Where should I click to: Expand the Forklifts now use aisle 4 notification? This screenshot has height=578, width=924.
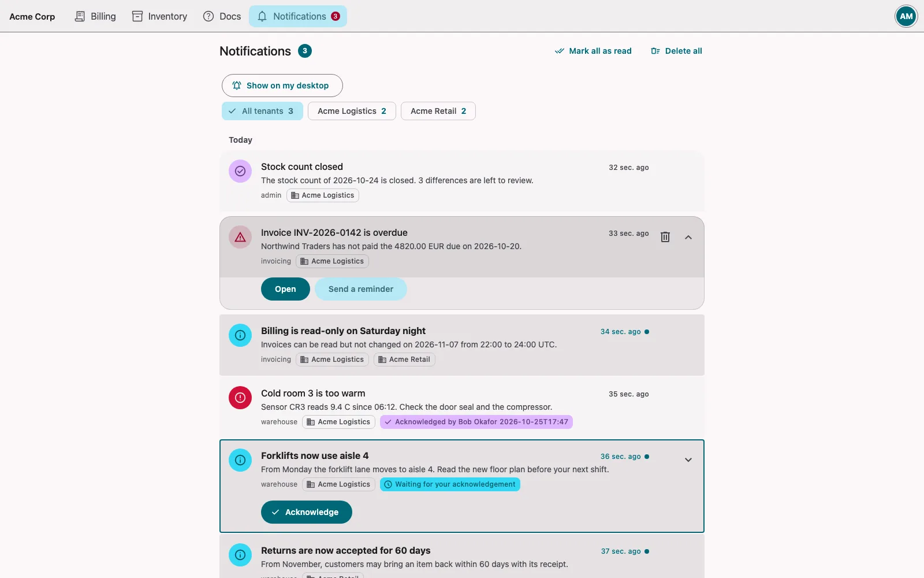pos(688,460)
